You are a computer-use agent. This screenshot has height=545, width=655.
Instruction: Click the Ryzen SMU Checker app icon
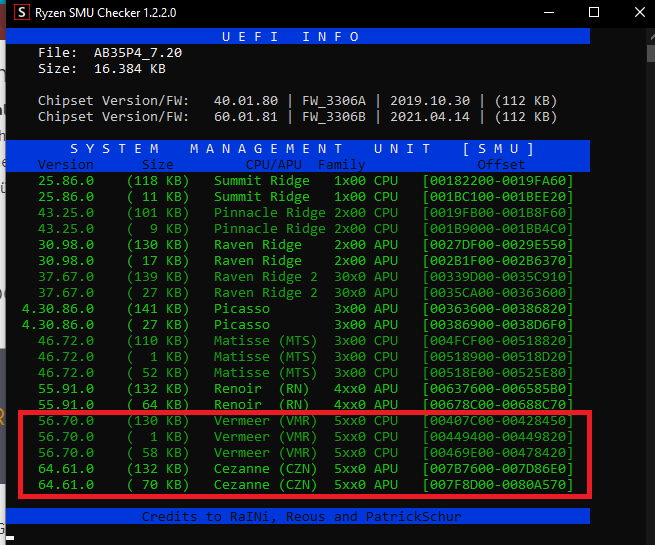[x=22, y=13]
